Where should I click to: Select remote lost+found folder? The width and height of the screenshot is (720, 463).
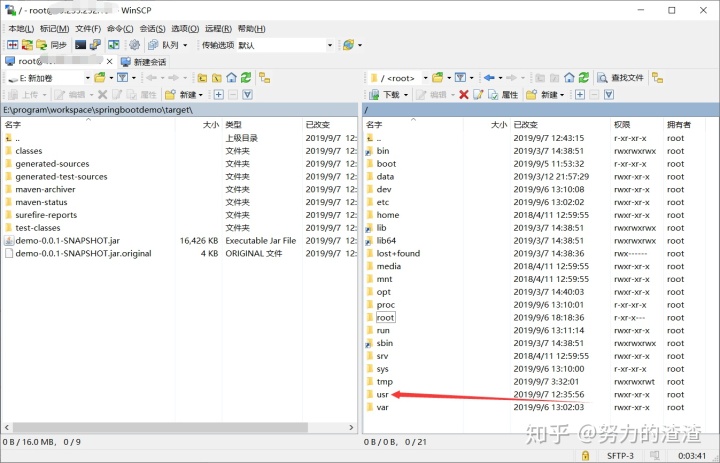click(398, 254)
